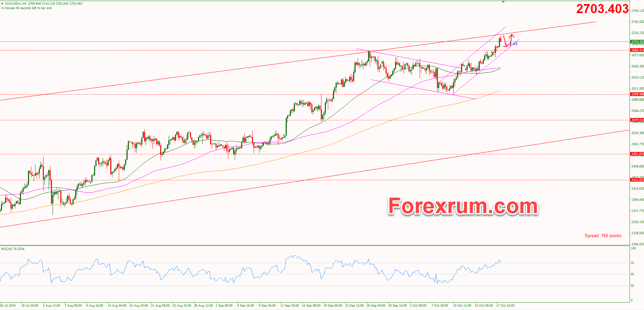Click the 10 Oct 12:00 time label
644x310 pixels.
[x=462, y=306]
